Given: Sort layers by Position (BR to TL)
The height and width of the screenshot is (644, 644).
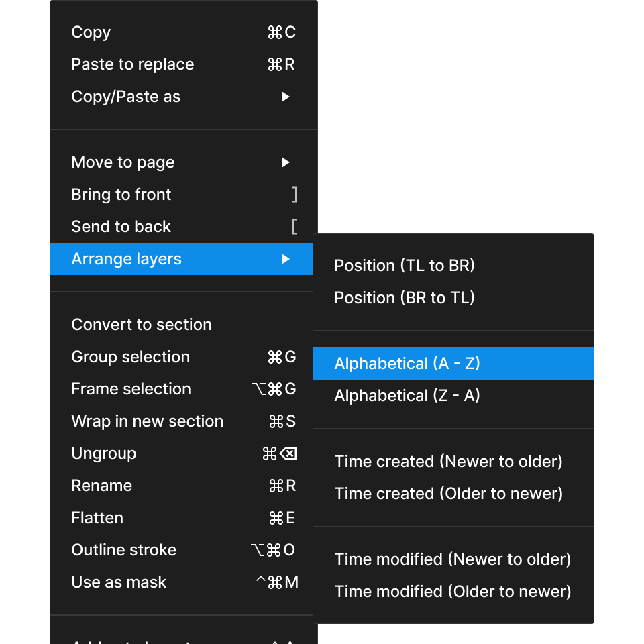Looking at the screenshot, I should click(405, 297).
